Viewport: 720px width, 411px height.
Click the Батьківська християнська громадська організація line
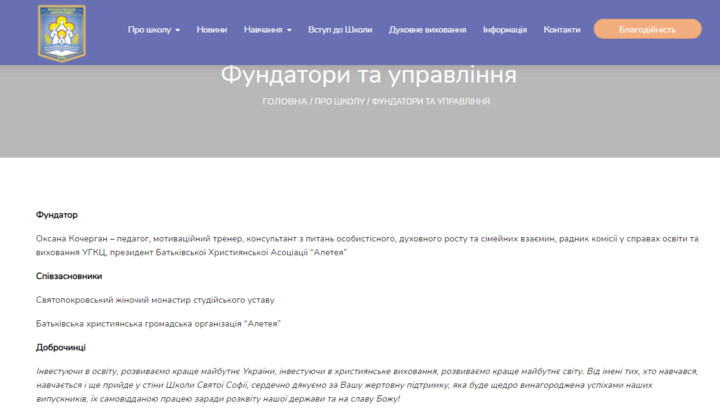coord(158,324)
